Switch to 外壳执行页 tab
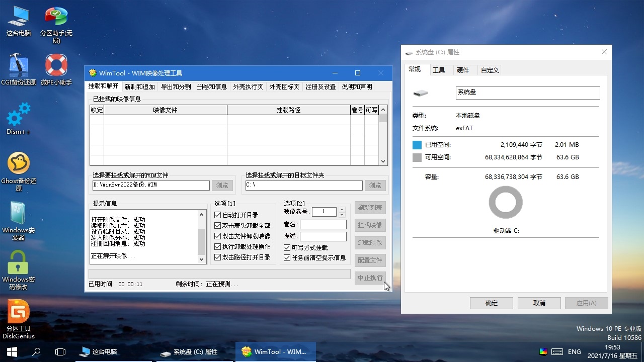644x362 pixels. click(248, 86)
